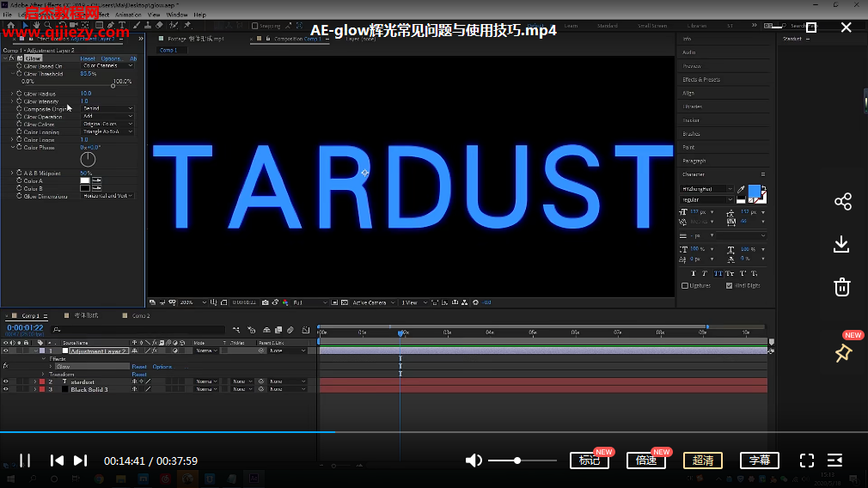Open the Animation menu

pyautogui.click(x=128, y=15)
